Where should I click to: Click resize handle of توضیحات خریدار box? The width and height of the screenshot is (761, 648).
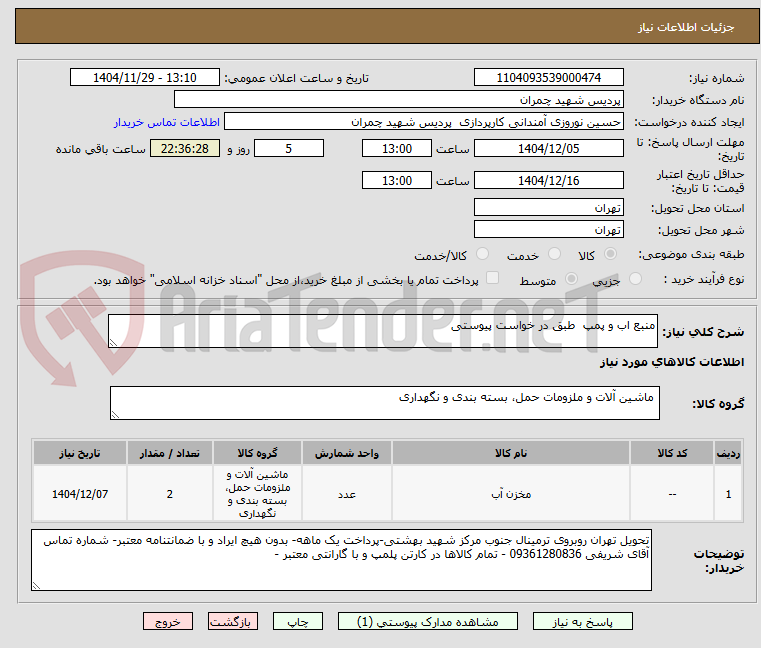point(36,585)
